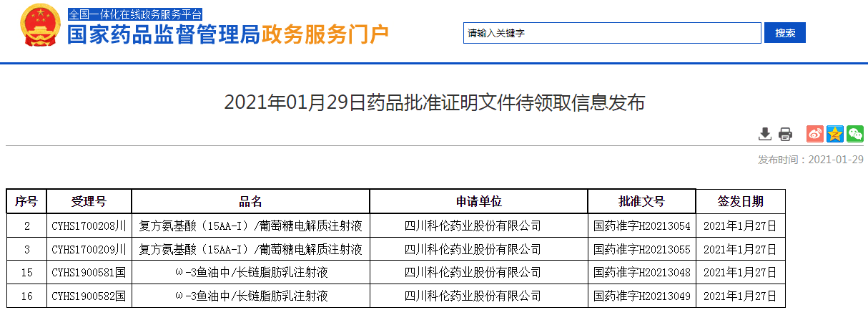Select the page headline 2021年01月29日药品批准证明文件待领取信息发布
This screenshot has height=310, width=868.
click(435, 103)
